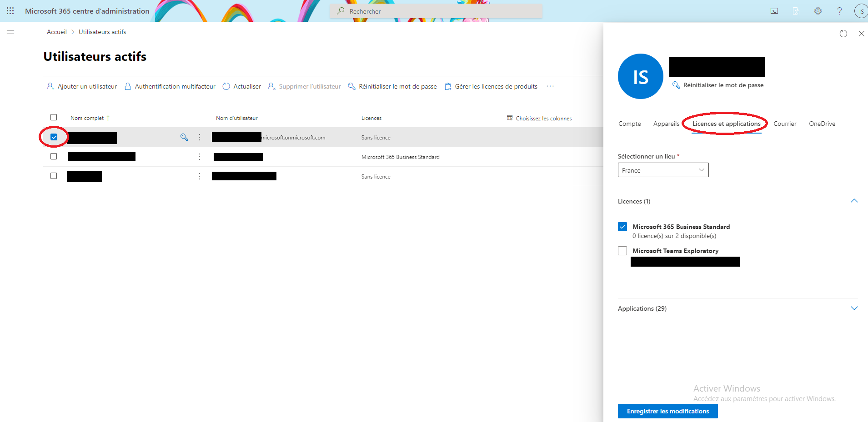
Task: Uncheck Microsoft 365 Business Standard license
Action: point(622,227)
